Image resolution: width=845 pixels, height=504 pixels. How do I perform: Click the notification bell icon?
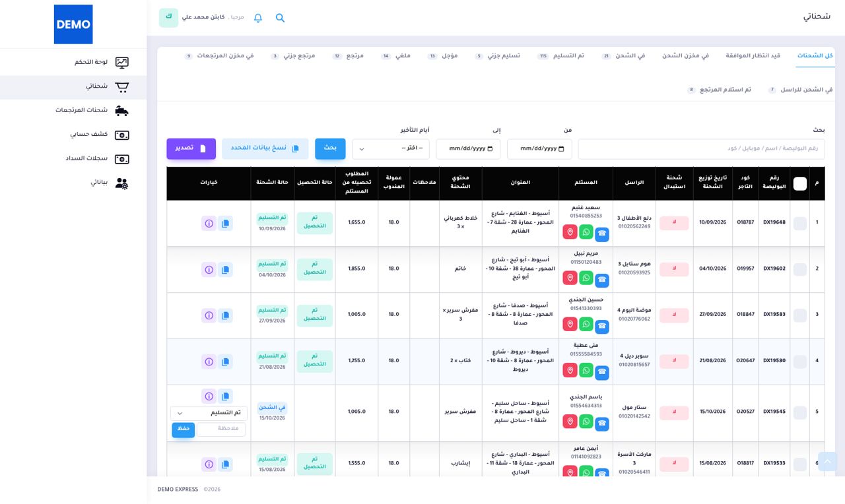pyautogui.click(x=258, y=18)
